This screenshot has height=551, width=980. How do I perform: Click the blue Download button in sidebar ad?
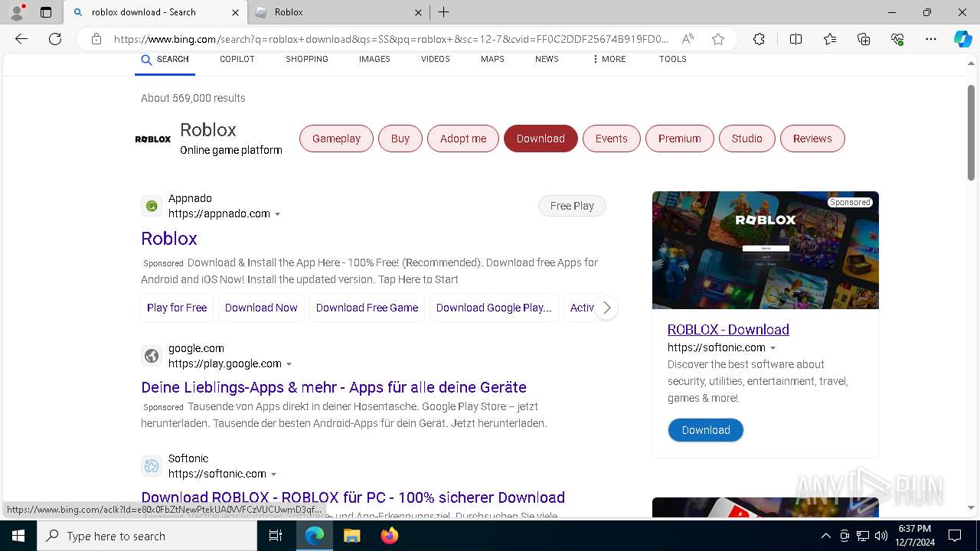coord(706,430)
